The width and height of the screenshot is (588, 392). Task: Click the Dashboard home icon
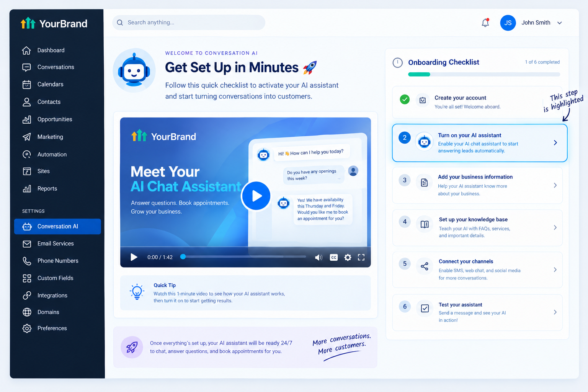(26, 50)
